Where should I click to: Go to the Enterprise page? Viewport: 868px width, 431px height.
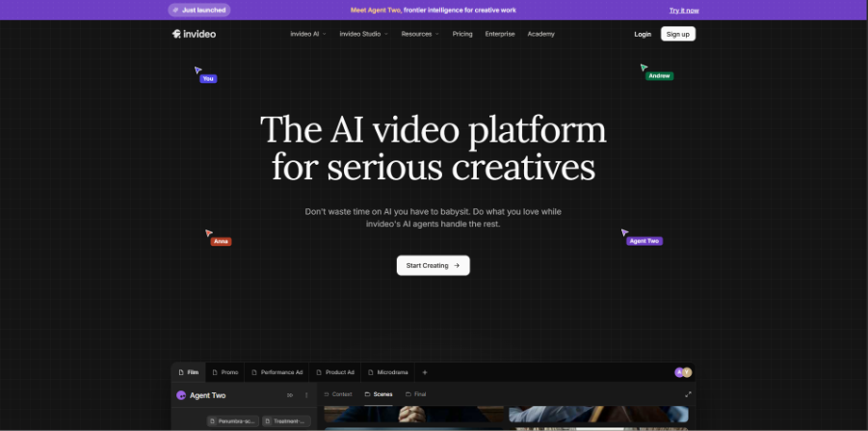pyautogui.click(x=500, y=34)
